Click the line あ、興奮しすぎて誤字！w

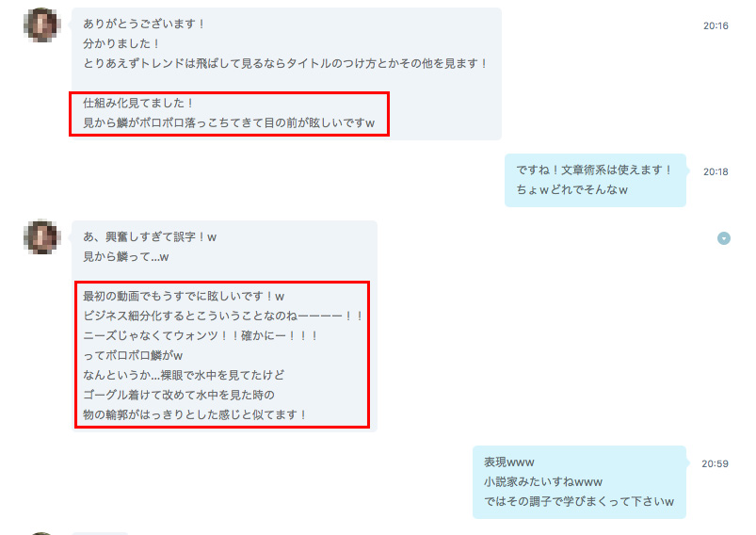click(x=150, y=236)
